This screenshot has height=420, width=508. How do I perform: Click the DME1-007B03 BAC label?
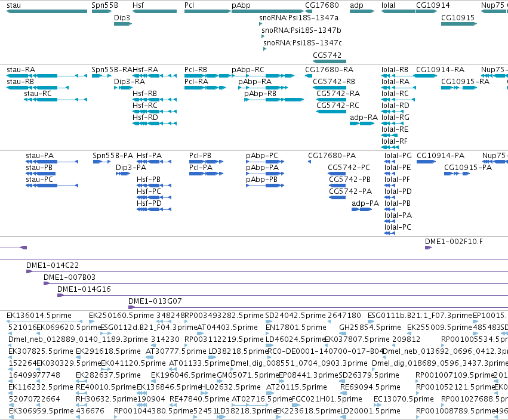tap(69, 277)
